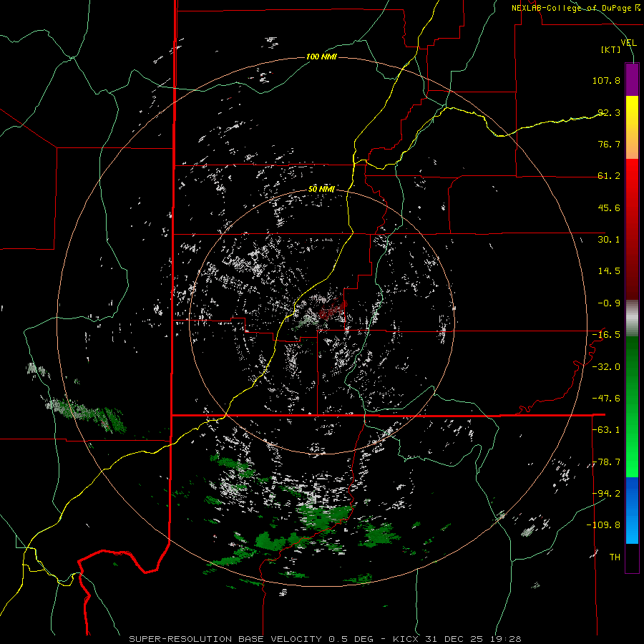Screen dimensions: 644x644
Task: Click the -47.6 scale value
Action: [x=606, y=399]
